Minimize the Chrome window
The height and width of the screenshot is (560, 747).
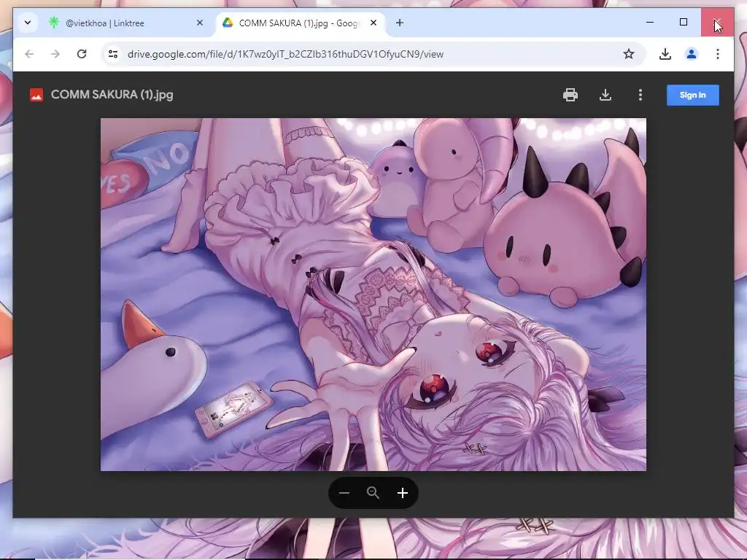click(650, 22)
